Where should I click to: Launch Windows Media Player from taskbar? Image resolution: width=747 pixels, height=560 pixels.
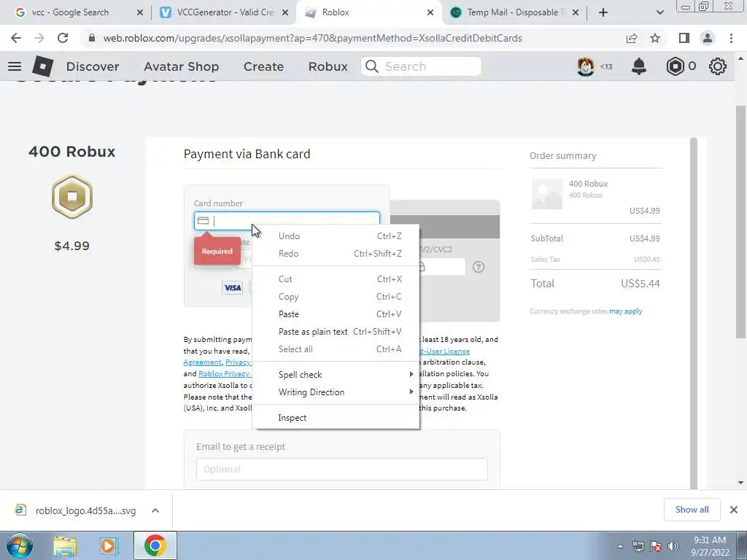[108, 545]
